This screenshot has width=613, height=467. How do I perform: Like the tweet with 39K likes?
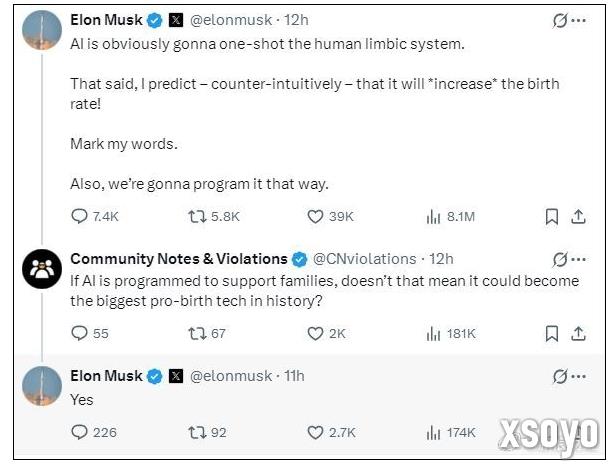315,216
